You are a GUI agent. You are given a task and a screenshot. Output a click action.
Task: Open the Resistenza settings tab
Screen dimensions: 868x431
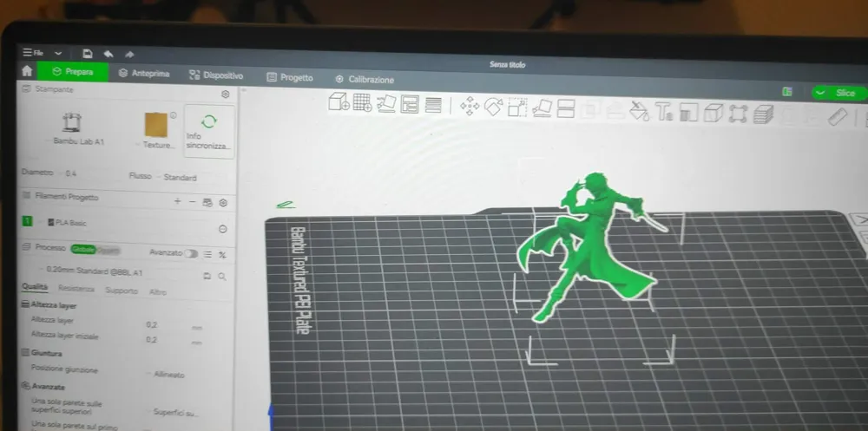[x=76, y=288]
